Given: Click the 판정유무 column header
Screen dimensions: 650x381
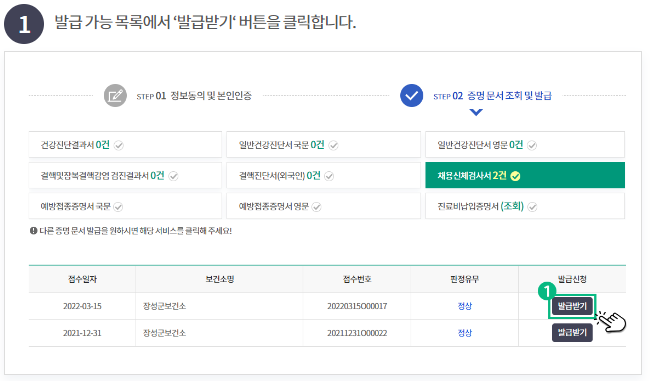Looking at the screenshot, I should [465, 279].
